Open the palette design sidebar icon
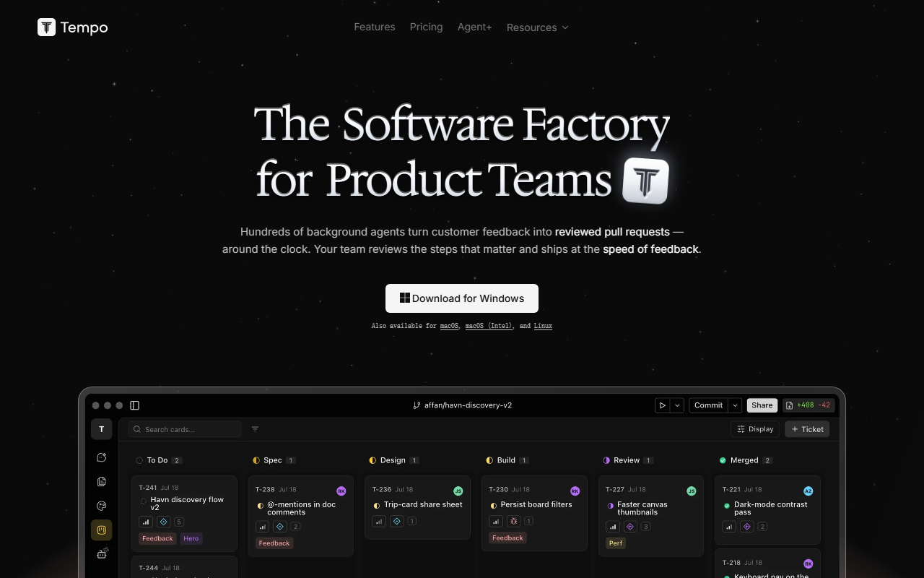This screenshot has height=578, width=924. (x=101, y=506)
